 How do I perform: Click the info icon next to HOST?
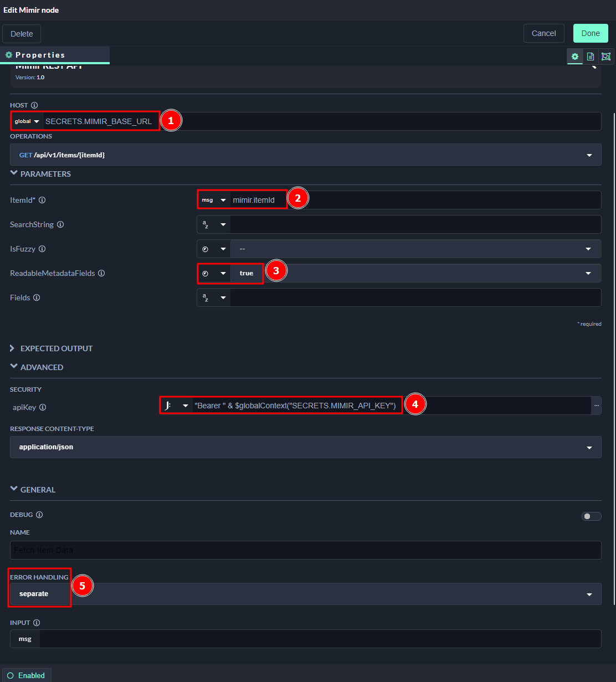tap(34, 105)
